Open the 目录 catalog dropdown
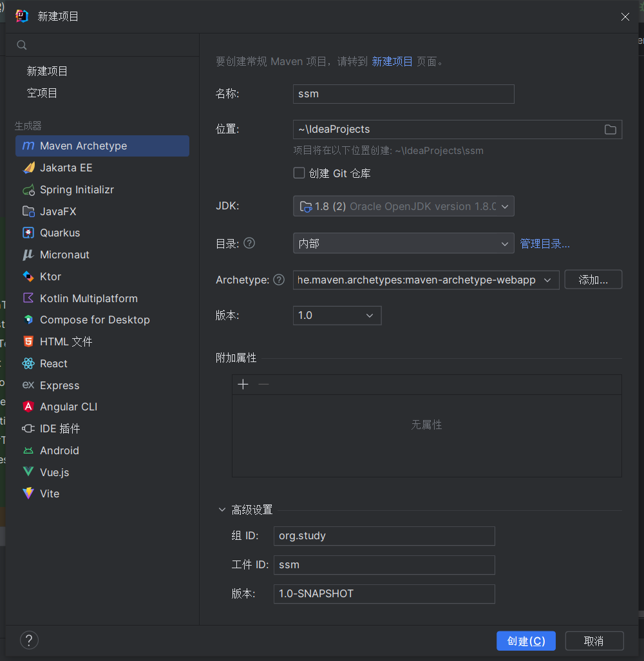Viewport: 644px width, 661px height. click(x=403, y=244)
